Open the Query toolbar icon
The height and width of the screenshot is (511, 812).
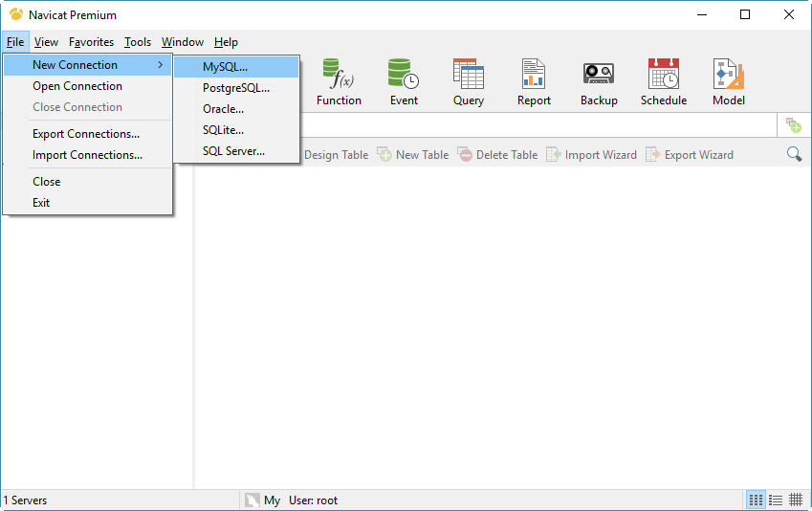(469, 82)
